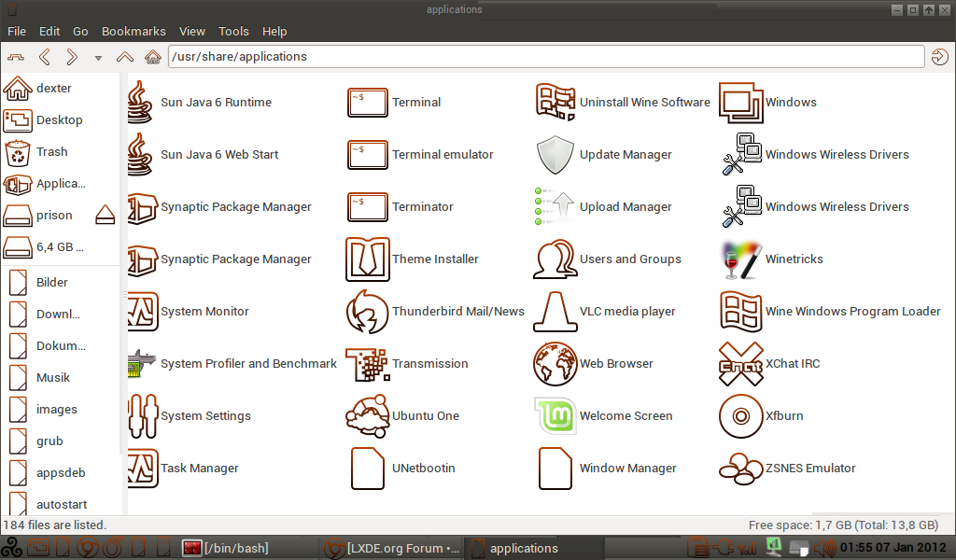
Task: Open the View menu
Action: click(x=192, y=31)
